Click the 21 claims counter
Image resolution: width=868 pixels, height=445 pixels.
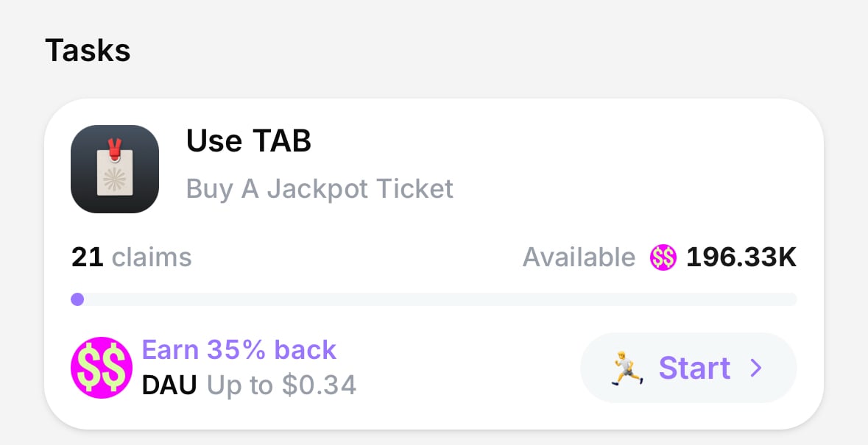pyautogui.click(x=131, y=257)
